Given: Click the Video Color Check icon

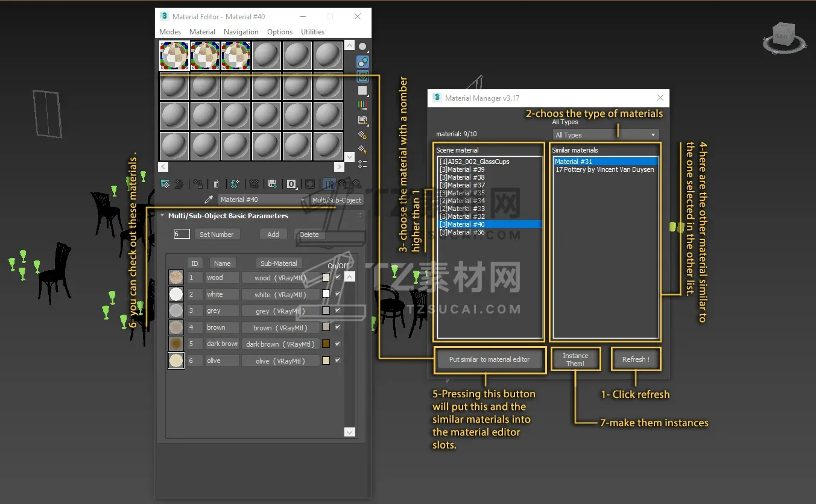Looking at the screenshot, I should pyautogui.click(x=362, y=106).
